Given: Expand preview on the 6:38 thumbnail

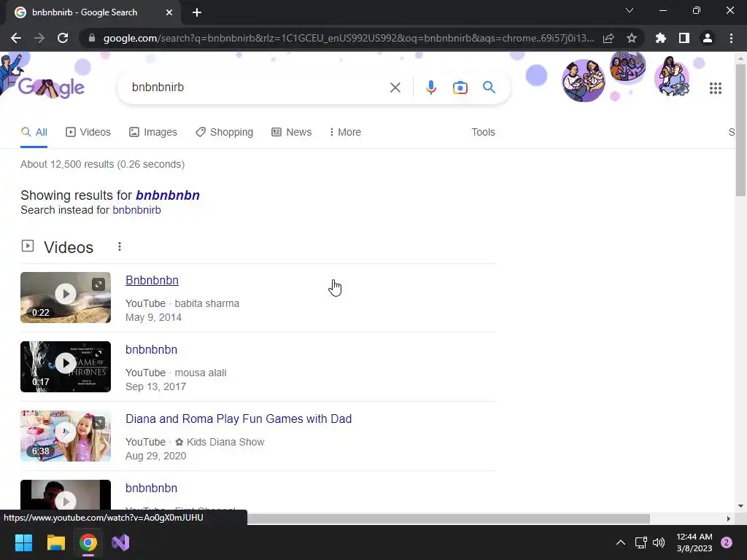Looking at the screenshot, I should pos(98,423).
